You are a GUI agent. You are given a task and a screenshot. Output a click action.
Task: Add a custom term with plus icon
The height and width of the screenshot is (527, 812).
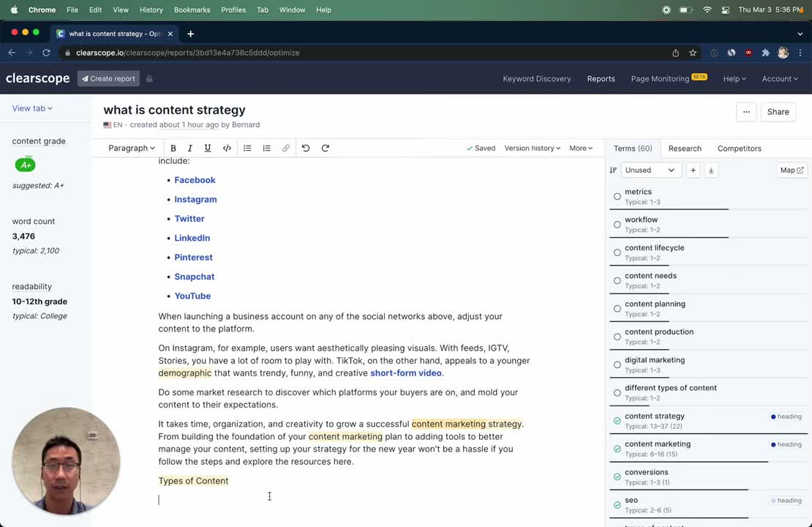point(693,170)
